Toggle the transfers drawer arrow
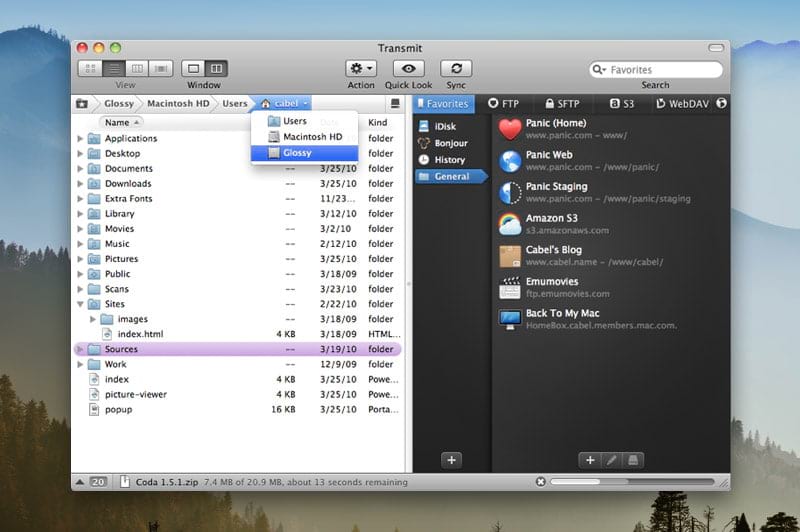Screen dimensions: 800x532 80,482
